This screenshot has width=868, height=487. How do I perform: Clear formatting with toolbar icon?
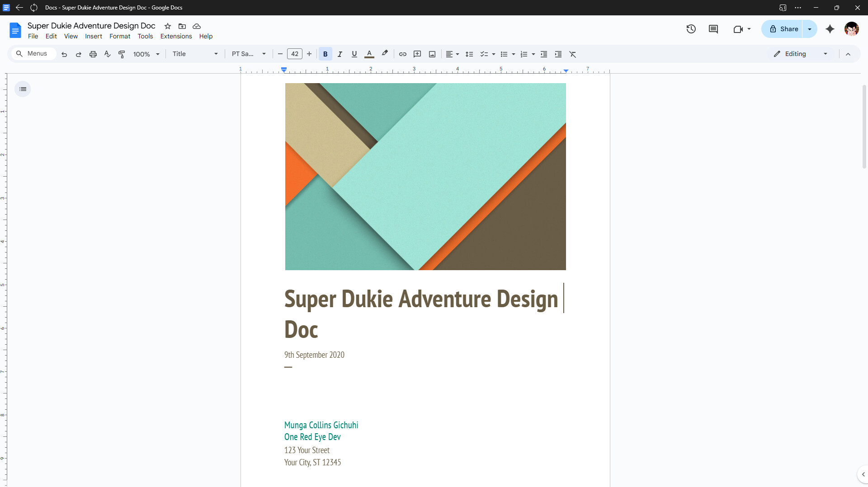pyautogui.click(x=572, y=54)
